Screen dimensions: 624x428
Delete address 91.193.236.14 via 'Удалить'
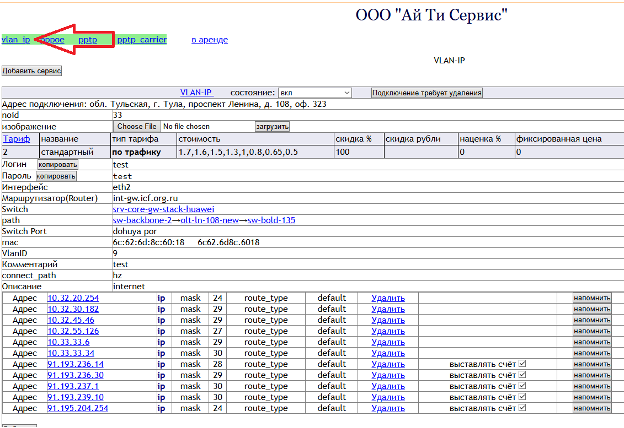pyautogui.click(x=388, y=364)
